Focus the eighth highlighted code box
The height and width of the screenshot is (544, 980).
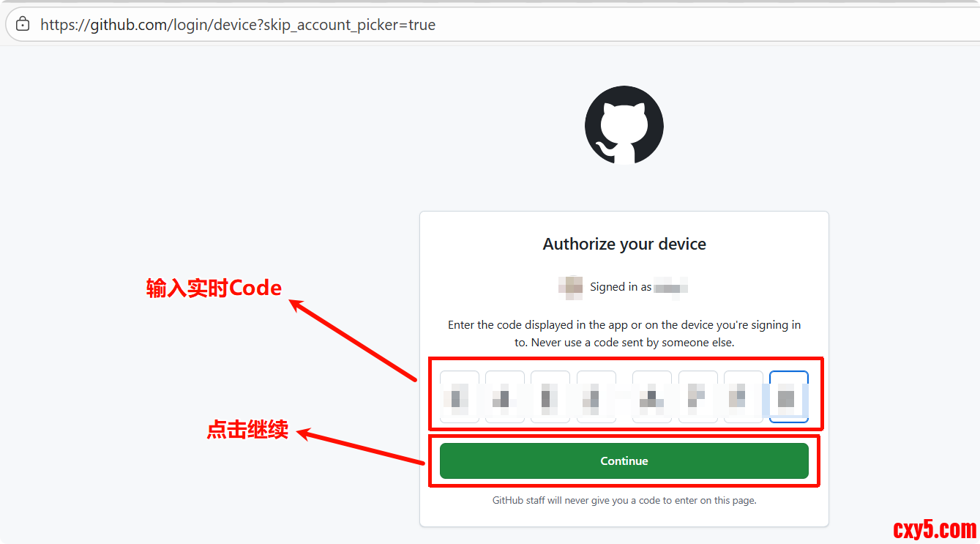pos(789,397)
